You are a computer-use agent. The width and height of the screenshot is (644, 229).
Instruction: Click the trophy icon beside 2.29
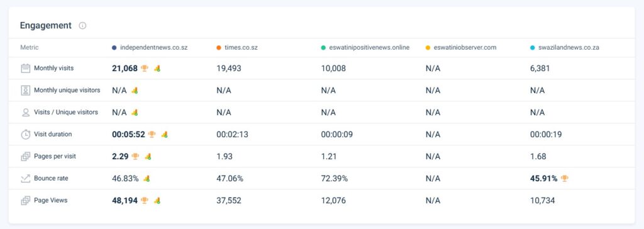point(136,156)
